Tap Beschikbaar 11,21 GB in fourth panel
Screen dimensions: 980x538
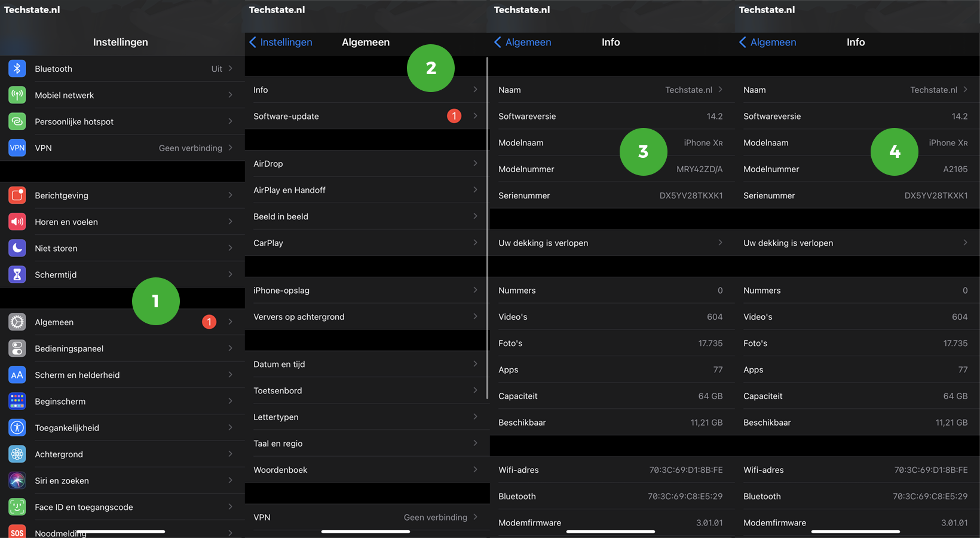click(857, 422)
